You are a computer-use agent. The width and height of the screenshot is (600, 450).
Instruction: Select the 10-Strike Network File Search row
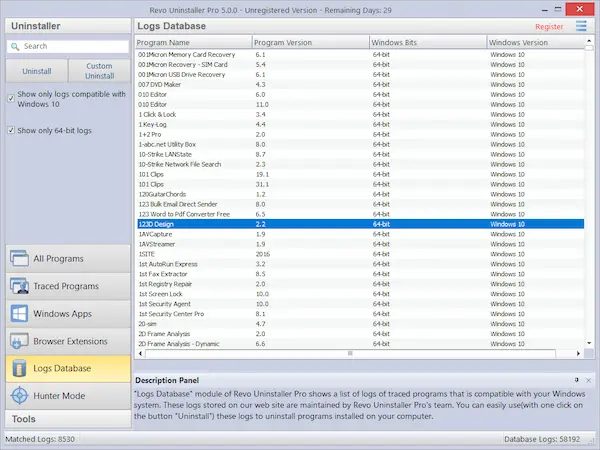point(360,164)
